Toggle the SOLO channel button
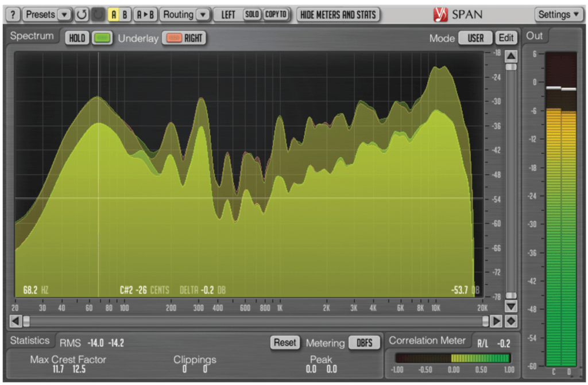 252,14
